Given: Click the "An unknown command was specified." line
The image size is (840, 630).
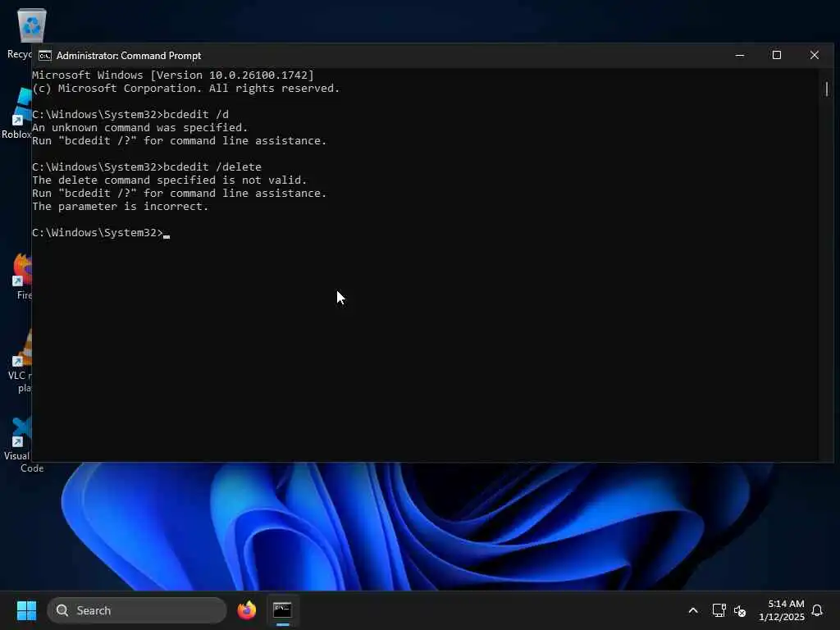Looking at the screenshot, I should pyautogui.click(x=139, y=127).
